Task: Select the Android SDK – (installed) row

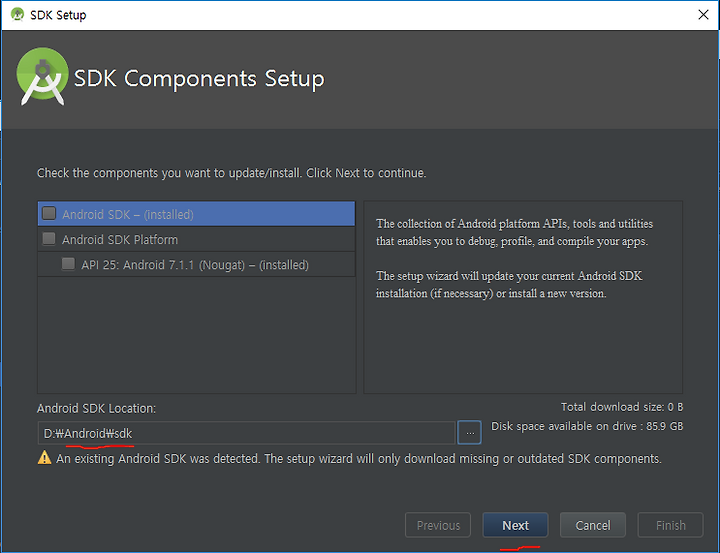Action: 197,214
